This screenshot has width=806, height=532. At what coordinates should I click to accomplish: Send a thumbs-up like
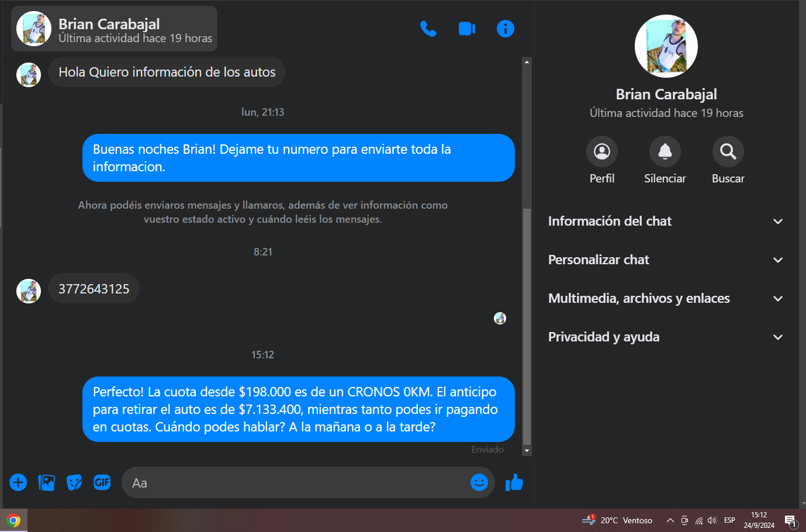pos(514,482)
